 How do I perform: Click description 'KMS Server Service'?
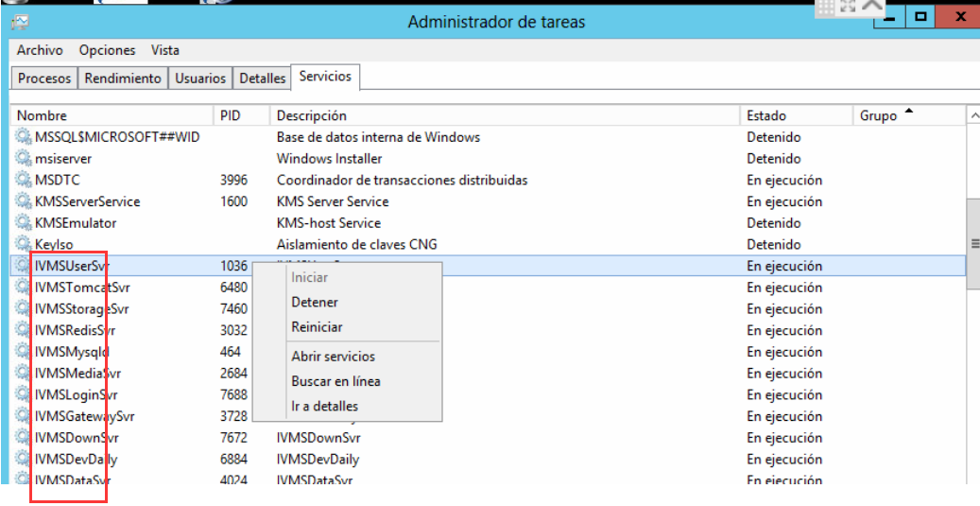click(333, 201)
